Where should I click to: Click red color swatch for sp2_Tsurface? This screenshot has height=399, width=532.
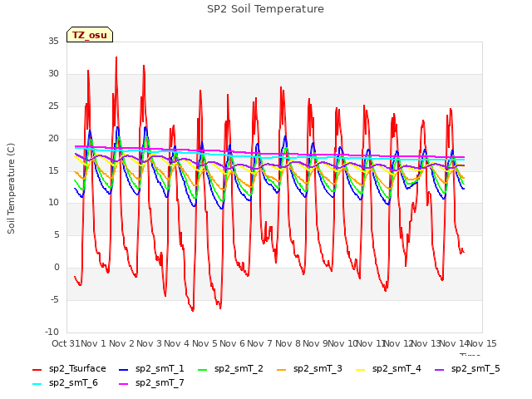pos(37,369)
